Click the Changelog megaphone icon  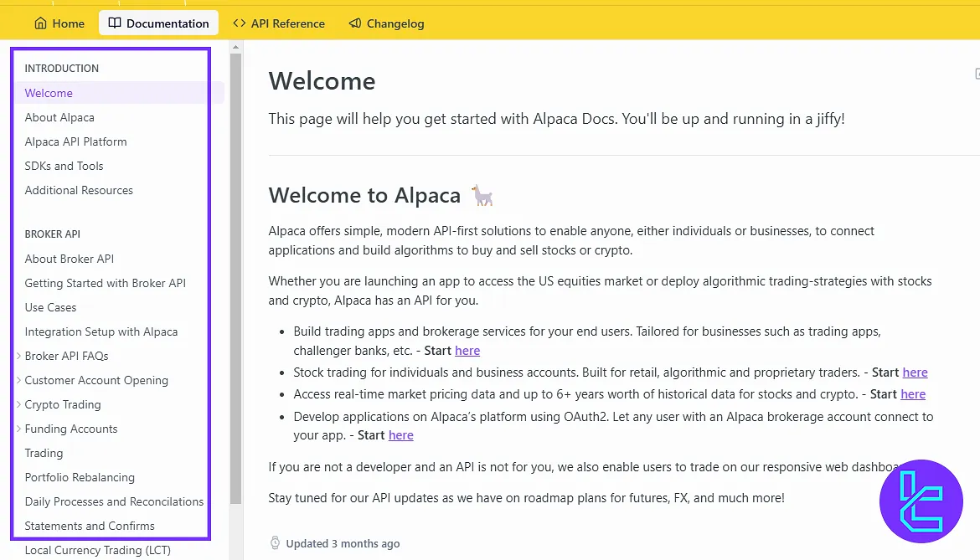click(x=355, y=23)
